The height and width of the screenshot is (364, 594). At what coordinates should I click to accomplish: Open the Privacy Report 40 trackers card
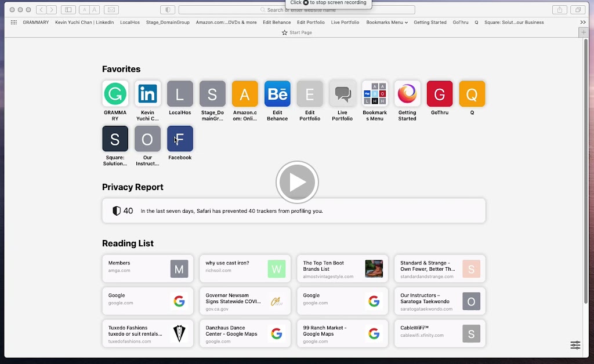click(294, 211)
